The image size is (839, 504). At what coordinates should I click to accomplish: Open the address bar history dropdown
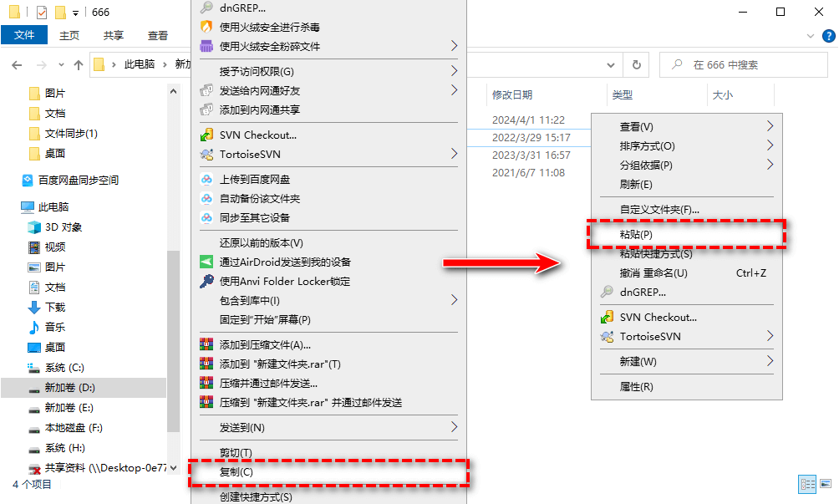tap(611, 64)
